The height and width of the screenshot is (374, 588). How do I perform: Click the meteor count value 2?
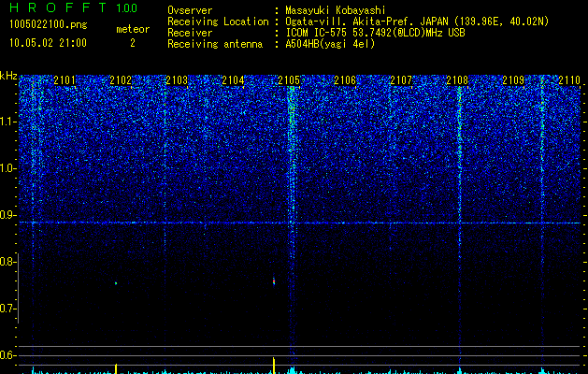tap(133, 43)
